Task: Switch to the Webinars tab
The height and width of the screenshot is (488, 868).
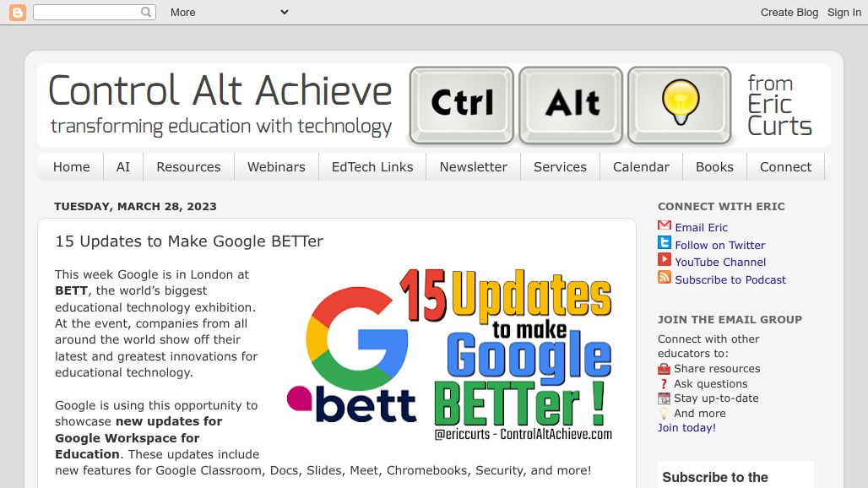Action: [x=276, y=167]
